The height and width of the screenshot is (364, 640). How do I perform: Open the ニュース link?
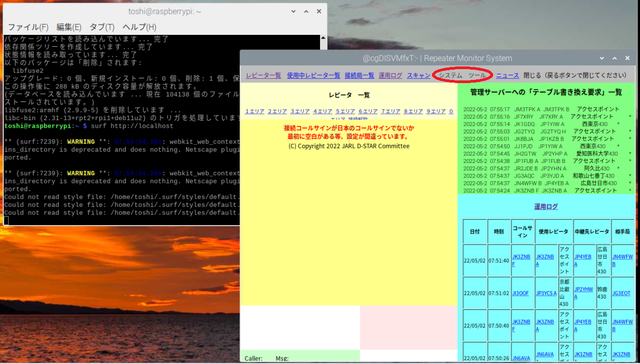click(507, 75)
